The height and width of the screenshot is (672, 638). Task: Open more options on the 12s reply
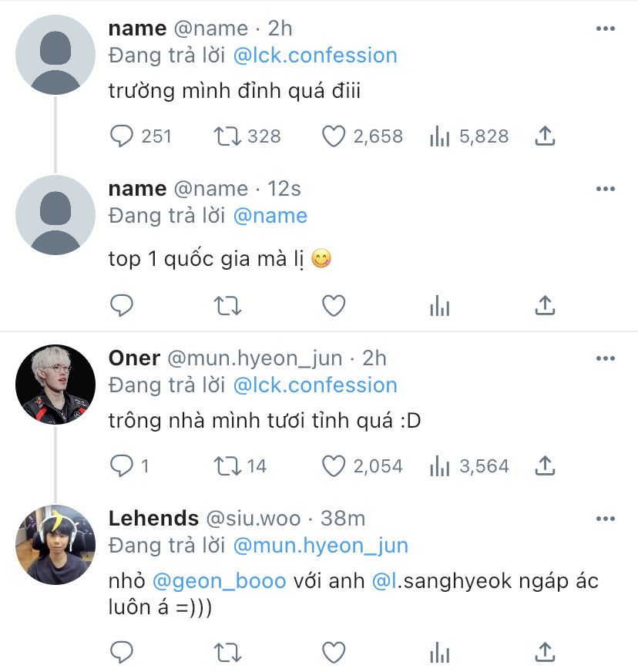click(606, 189)
